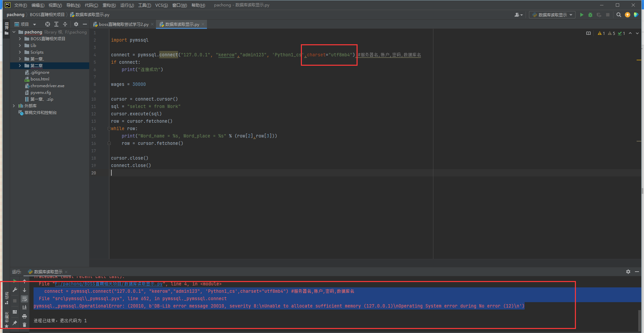Open project panel settings gear
644x333 pixels.
(x=76, y=24)
